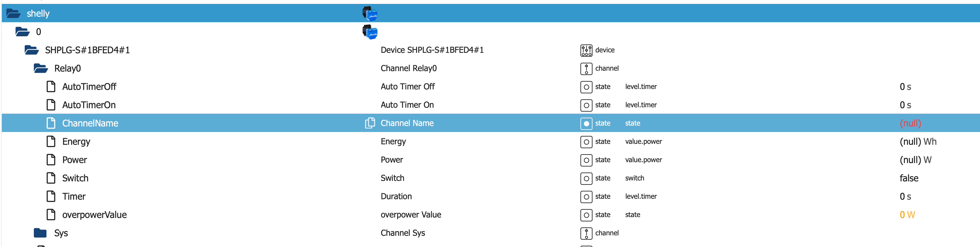Click the 0 s value of AutoTimerOn
The width and height of the screenshot is (980, 247).
(905, 105)
